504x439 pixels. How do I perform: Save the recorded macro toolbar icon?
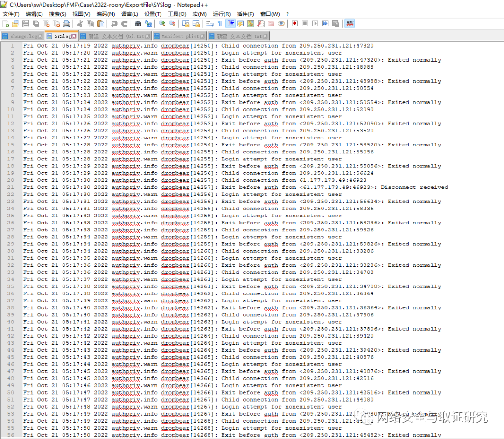336,23
